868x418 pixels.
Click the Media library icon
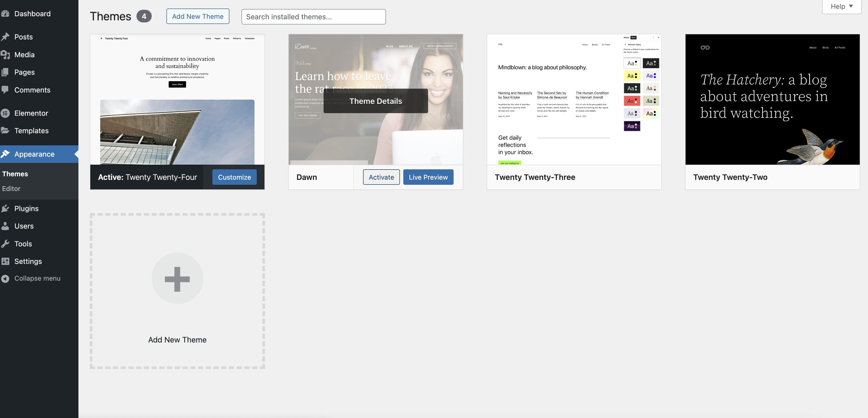point(5,55)
